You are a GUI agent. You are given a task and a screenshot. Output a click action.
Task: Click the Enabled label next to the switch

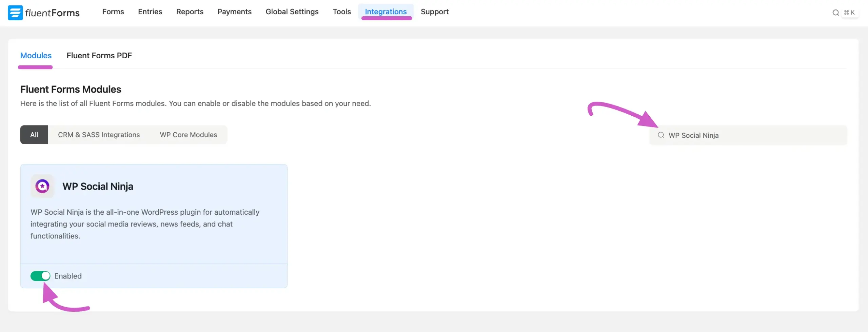68,276
